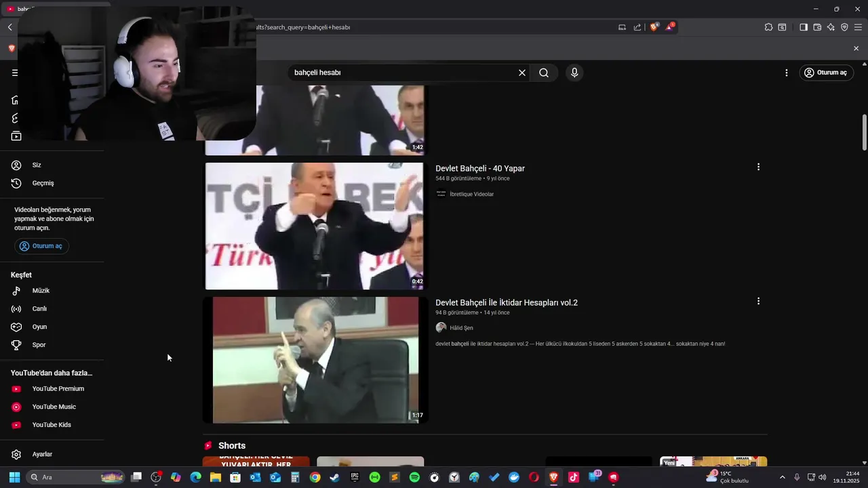Open more options for 40 Yapar video
Image resolution: width=868 pixels, height=488 pixels.
coord(758,167)
